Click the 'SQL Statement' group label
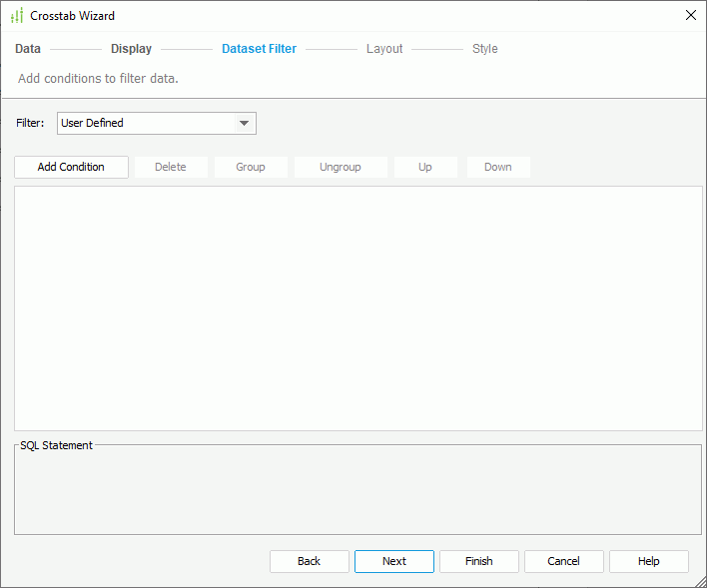The height and width of the screenshot is (588, 707). pos(56,445)
